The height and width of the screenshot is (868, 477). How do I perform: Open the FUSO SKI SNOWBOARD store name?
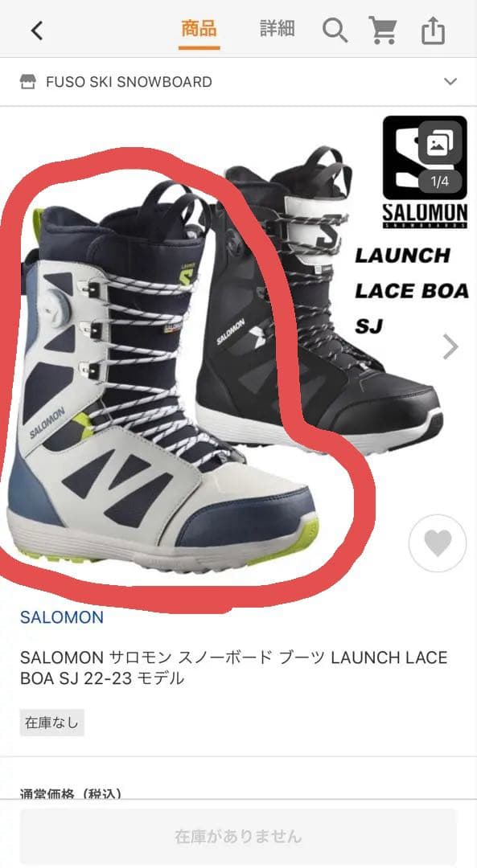tap(129, 82)
